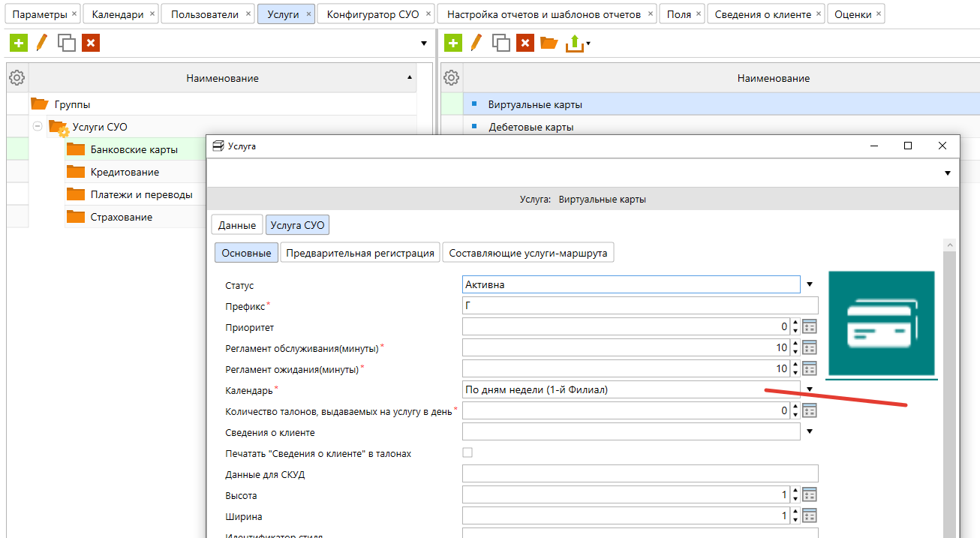Screen dimensions: 980x538
Task: Close the Пользователи tab
Action: (x=248, y=14)
